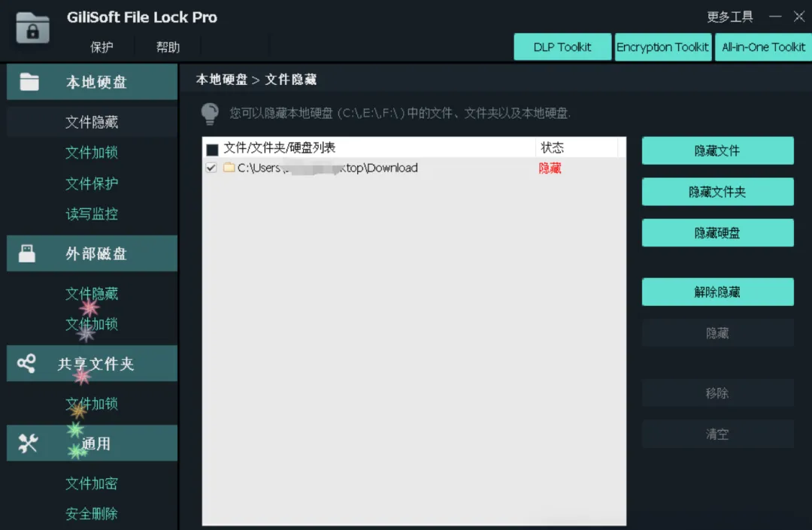Click the lightbulb hint icon
Screen dimensions: 812x530
tap(210, 114)
